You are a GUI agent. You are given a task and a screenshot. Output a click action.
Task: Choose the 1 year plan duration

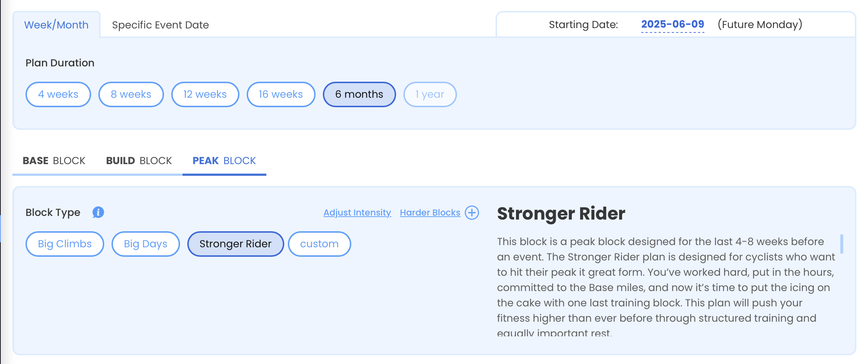[430, 94]
